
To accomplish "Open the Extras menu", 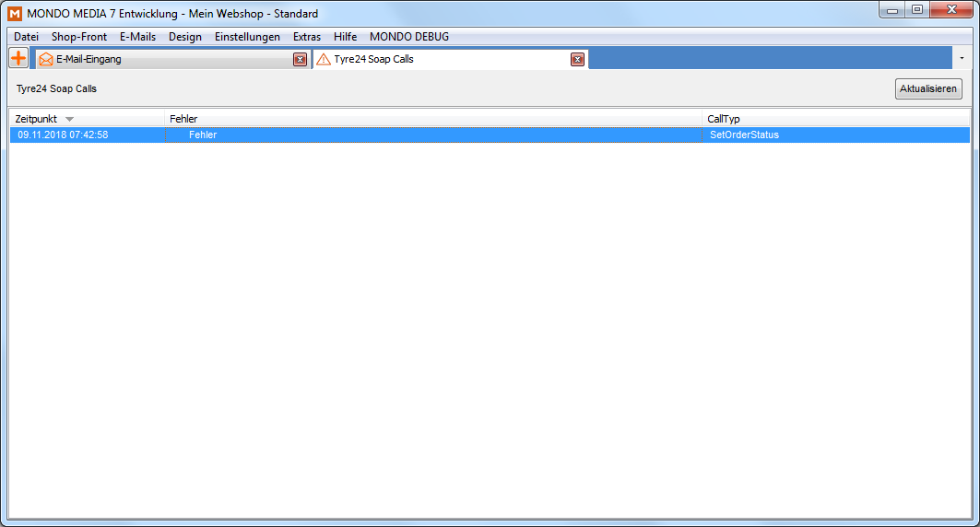I will [307, 37].
